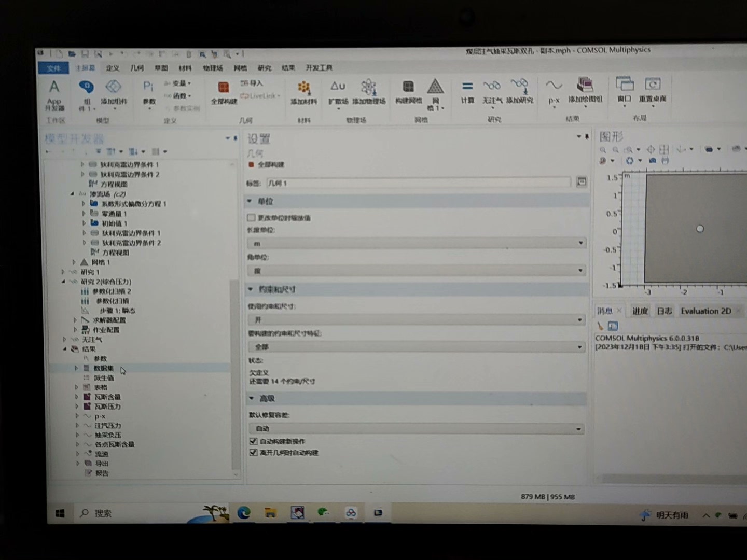Open the 使用约束和尺寸 dropdown showing 开
This screenshot has width=747, height=560.
[x=417, y=320]
